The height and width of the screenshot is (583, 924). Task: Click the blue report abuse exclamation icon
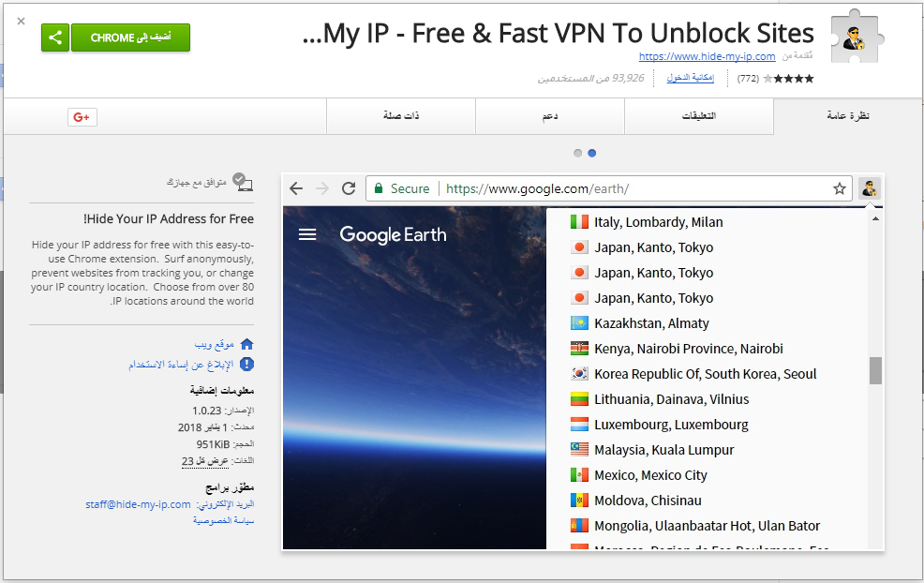246,365
